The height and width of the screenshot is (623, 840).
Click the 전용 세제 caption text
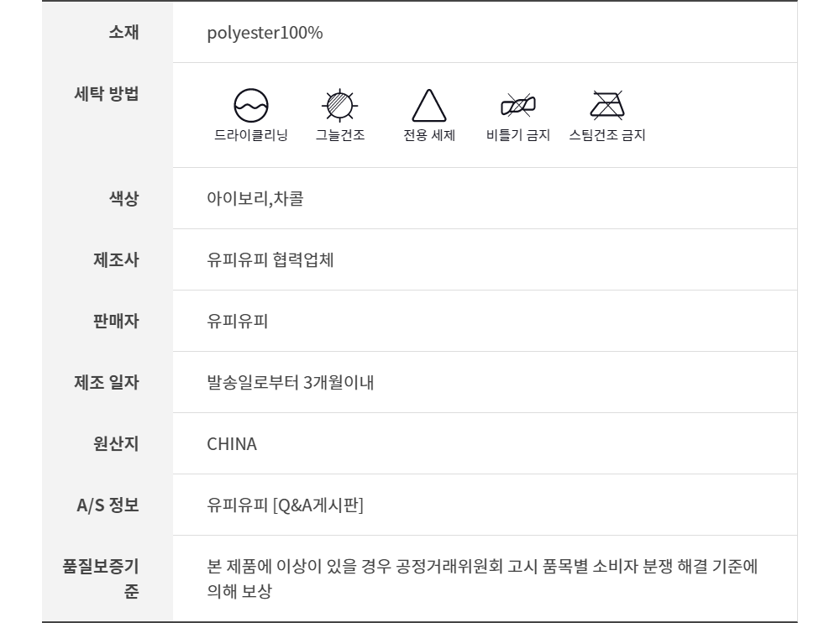point(429,135)
